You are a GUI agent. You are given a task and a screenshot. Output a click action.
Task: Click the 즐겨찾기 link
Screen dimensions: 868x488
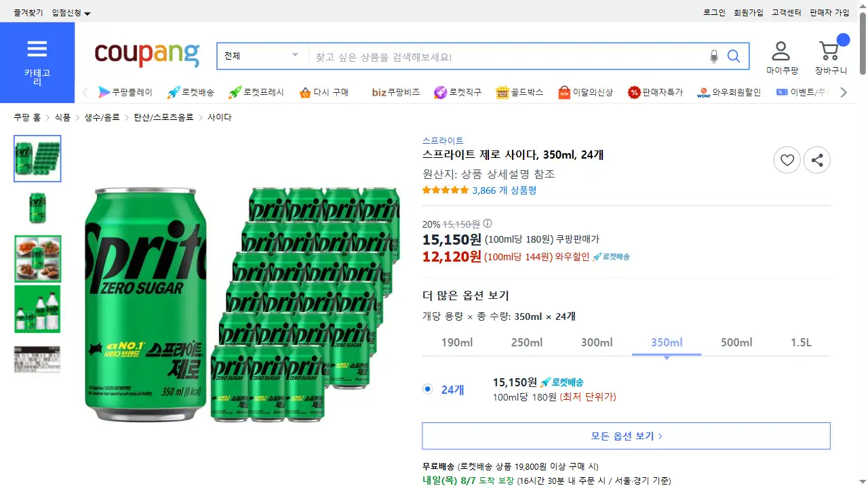pos(28,13)
